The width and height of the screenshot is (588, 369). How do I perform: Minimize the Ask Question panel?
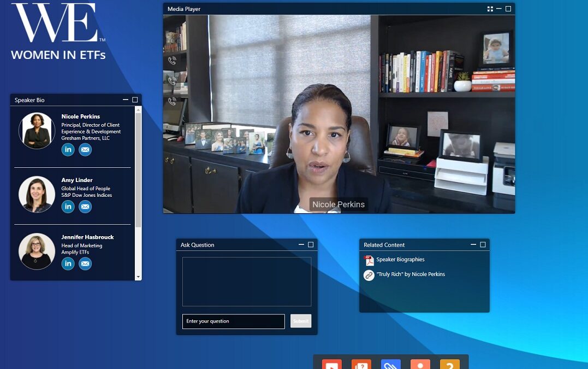[x=301, y=245]
